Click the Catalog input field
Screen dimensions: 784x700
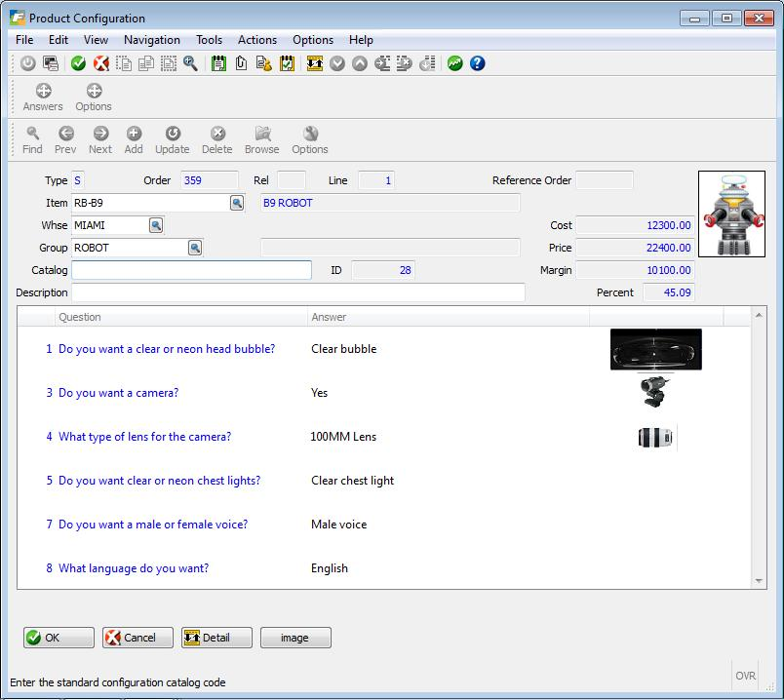point(191,270)
